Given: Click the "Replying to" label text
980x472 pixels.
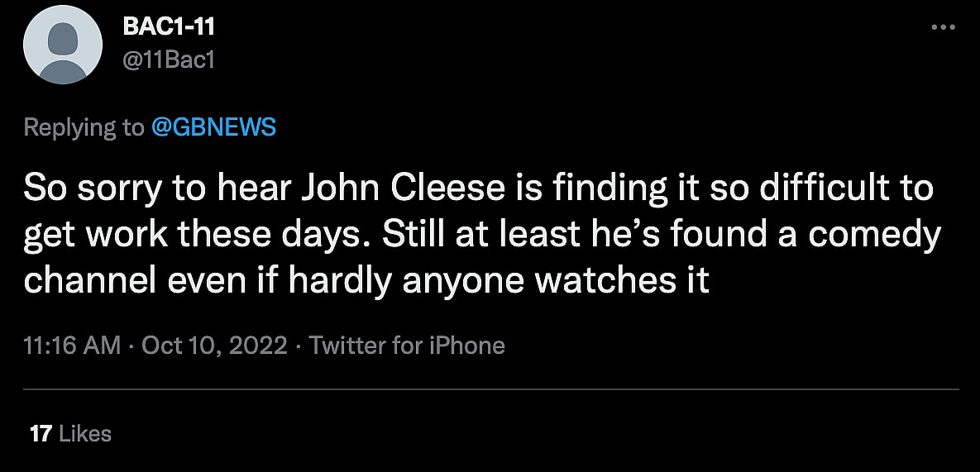Looking at the screenshot, I should [84, 127].
